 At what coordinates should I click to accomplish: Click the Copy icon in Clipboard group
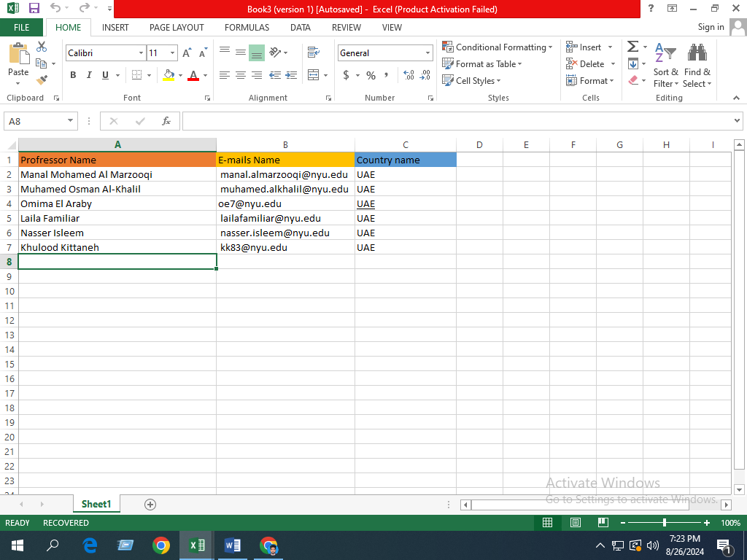point(42,63)
